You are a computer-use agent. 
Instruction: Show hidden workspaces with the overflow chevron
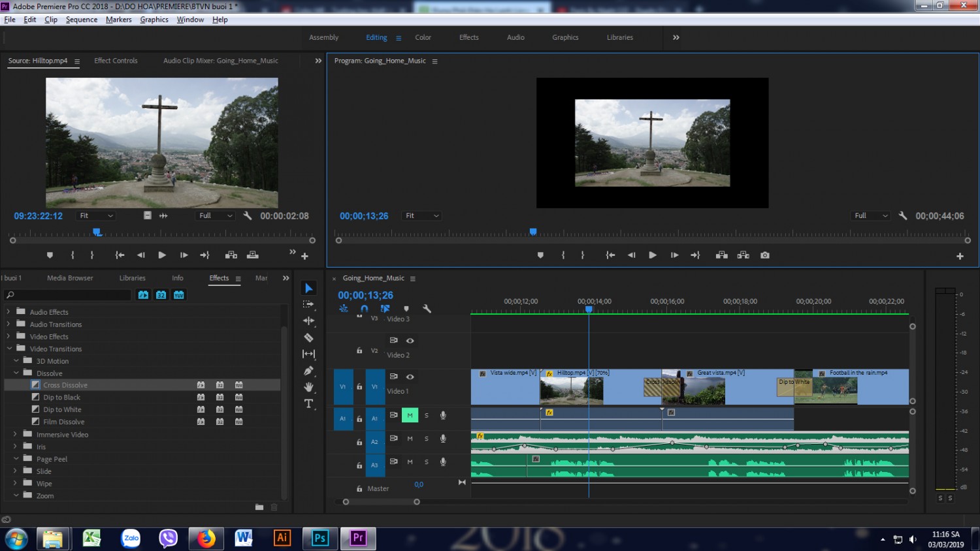(x=676, y=37)
